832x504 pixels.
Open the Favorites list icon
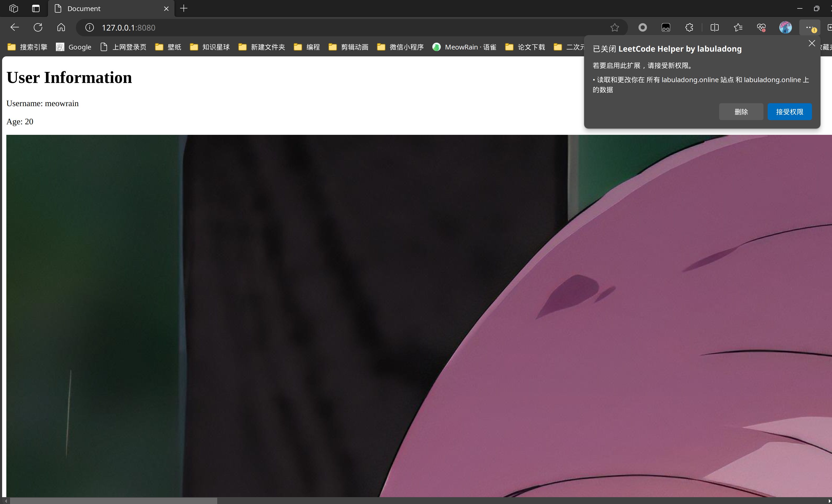738,27
